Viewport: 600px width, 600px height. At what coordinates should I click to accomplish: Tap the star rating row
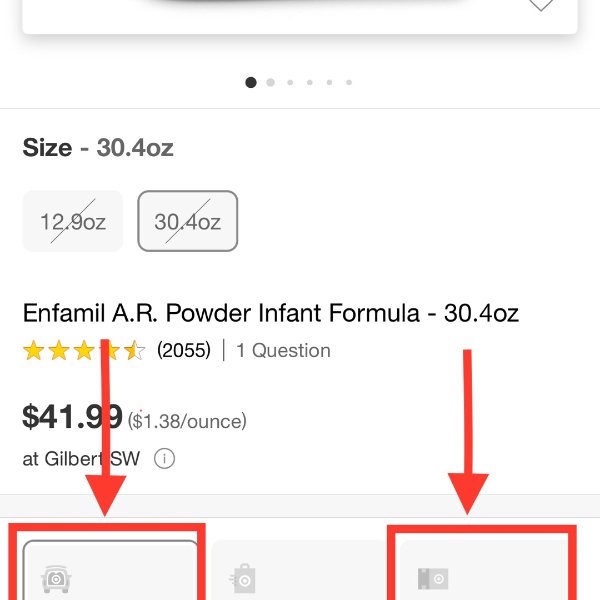point(84,350)
